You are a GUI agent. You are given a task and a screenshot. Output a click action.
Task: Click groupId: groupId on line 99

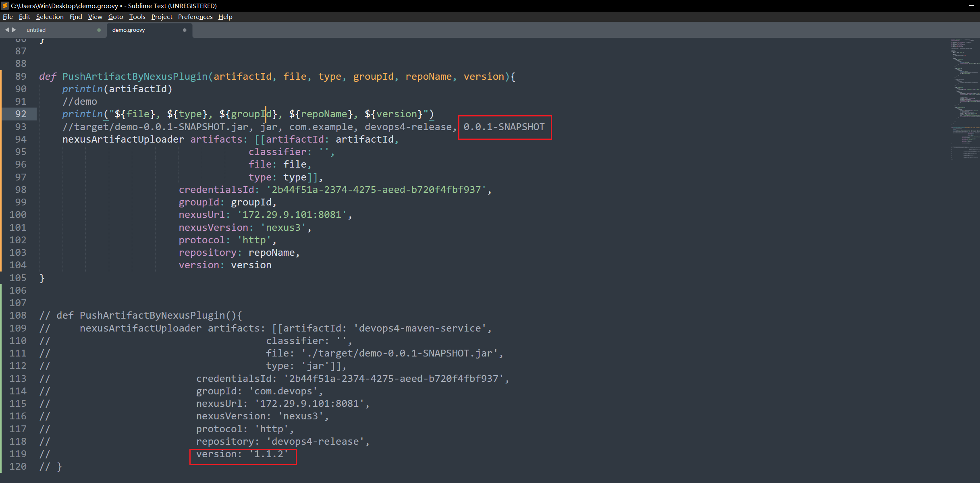(x=227, y=202)
